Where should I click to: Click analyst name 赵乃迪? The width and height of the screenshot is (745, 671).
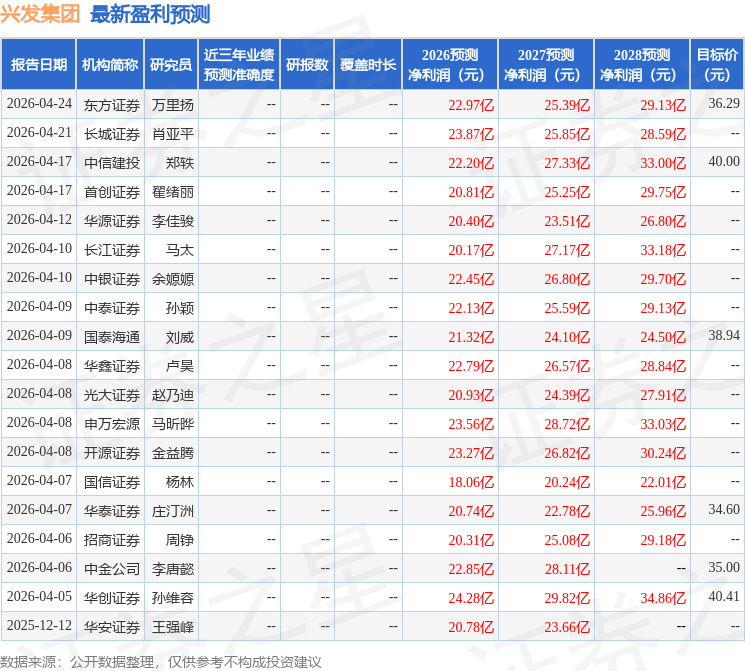(x=172, y=395)
